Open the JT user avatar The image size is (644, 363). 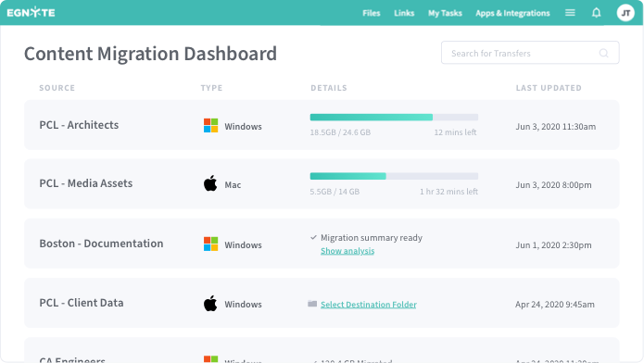point(625,13)
